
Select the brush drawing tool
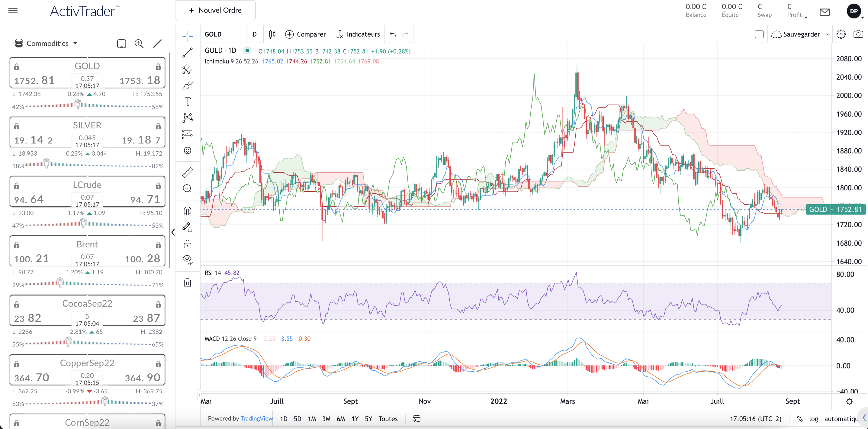188,85
